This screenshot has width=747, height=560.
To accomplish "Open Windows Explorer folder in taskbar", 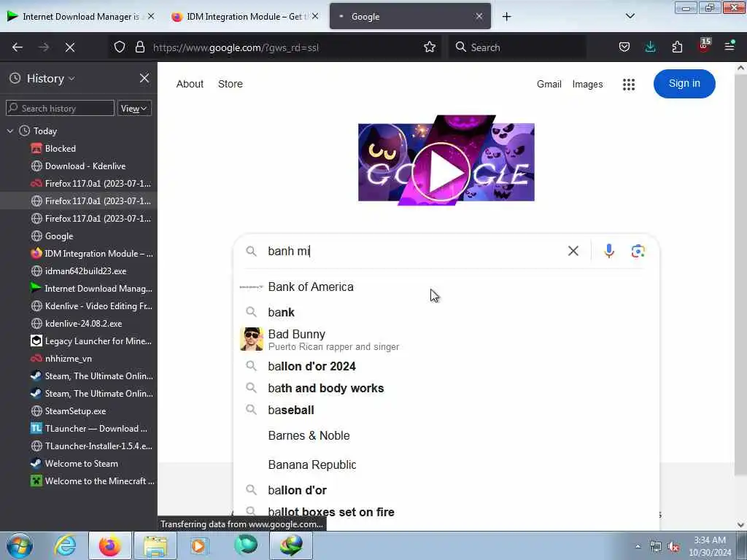I will coord(155,545).
